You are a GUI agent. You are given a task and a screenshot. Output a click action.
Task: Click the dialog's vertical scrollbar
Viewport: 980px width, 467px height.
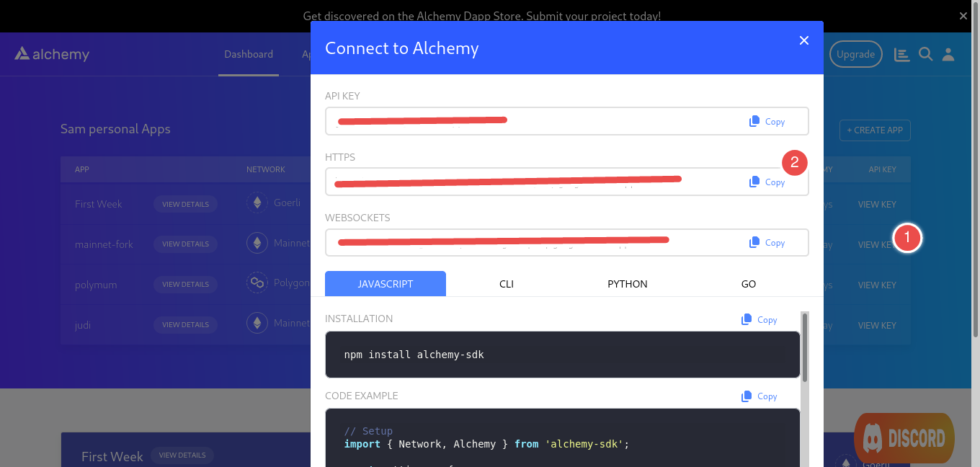click(x=805, y=347)
